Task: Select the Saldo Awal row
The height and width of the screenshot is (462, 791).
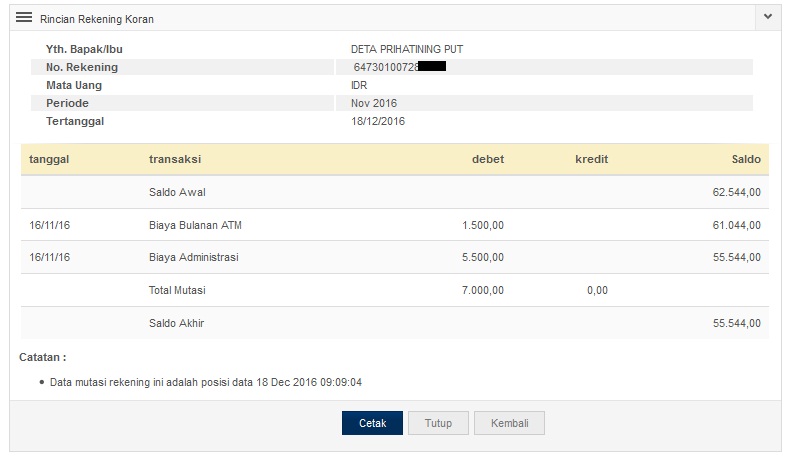Action: [177, 192]
